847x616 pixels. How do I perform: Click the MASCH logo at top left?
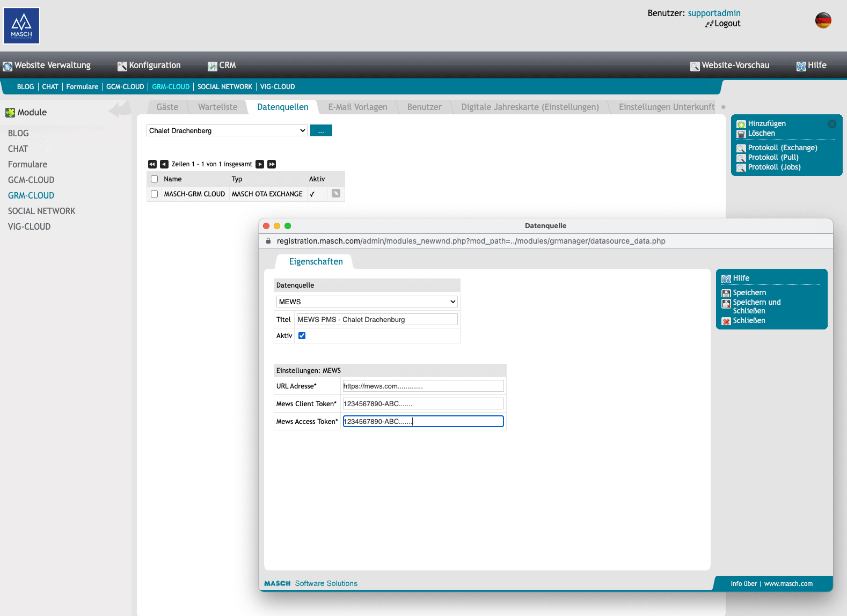click(21, 26)
